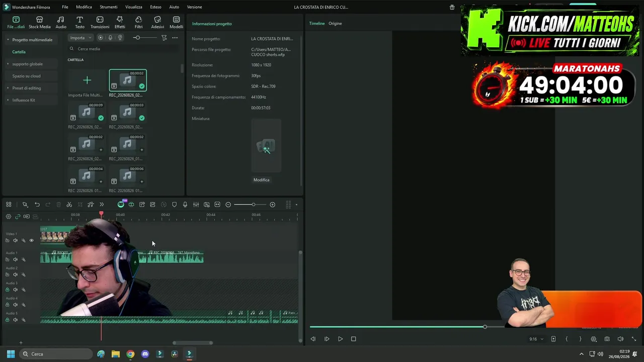Click the preview play button
Image resolution: width=644 pixels, height=362 pixels.
(x=340, y=339)
